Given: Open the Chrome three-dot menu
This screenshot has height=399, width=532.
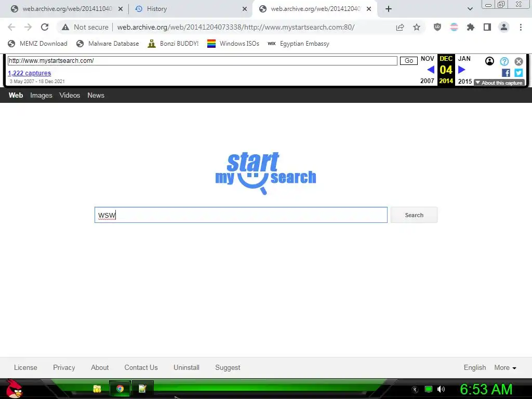Looking at the screenshot, I should point(521,27).
